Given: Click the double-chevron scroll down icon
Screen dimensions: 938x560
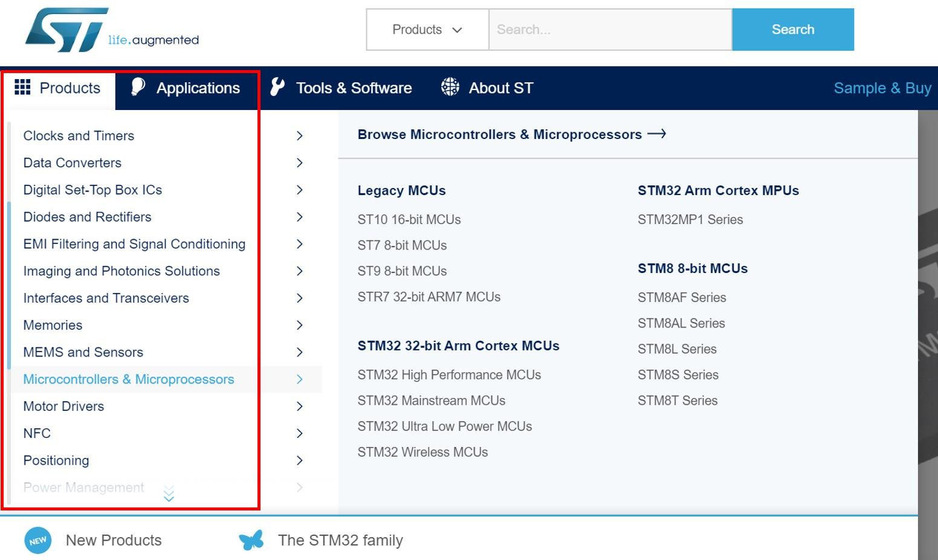Looking at the screenshot, I should [169, 493].
